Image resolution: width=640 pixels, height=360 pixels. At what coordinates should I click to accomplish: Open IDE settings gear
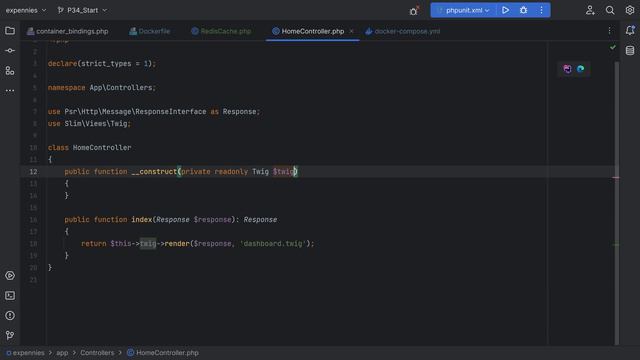tap(630, 10)
